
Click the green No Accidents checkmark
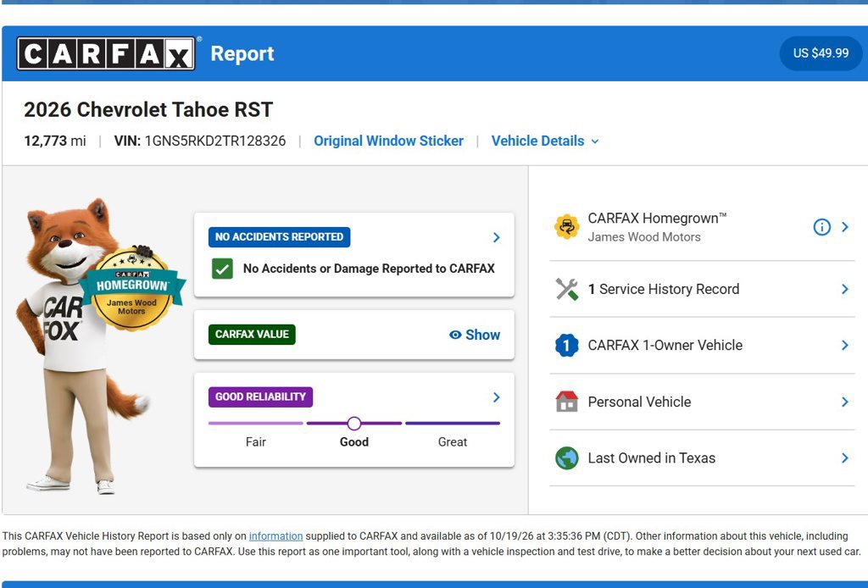[x=222, y=269]
